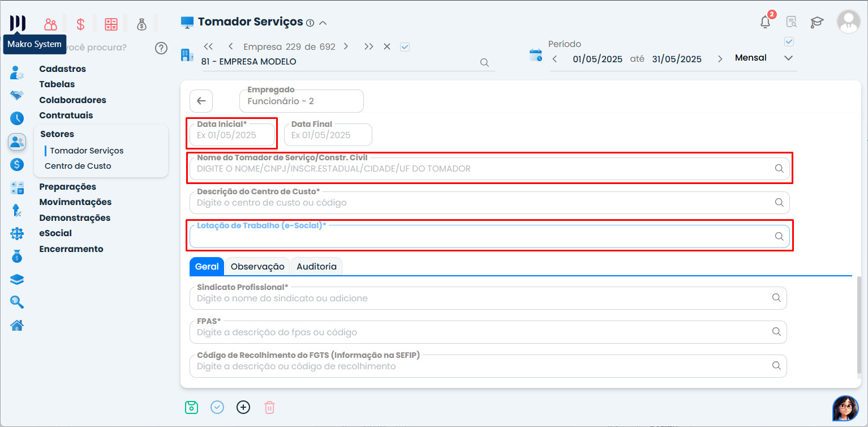
Task: Click the Nome do Tomador de Serviço field
Action: pyautogui.click(x=489, y=169)
